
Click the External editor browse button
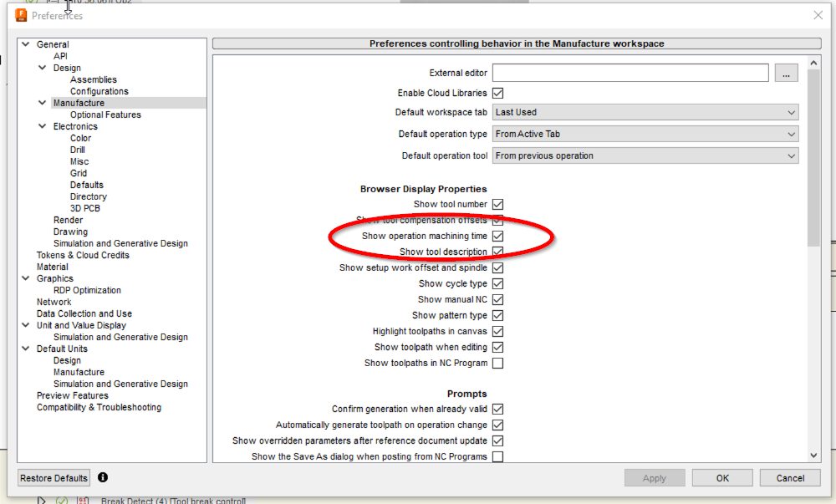tap(786, 73)
